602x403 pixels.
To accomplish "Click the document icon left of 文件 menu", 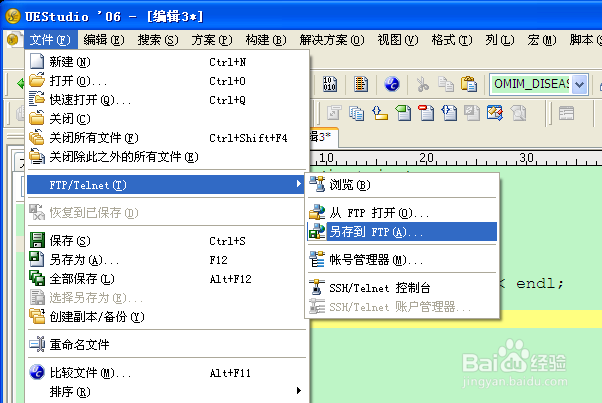I will tap(13, 40).
